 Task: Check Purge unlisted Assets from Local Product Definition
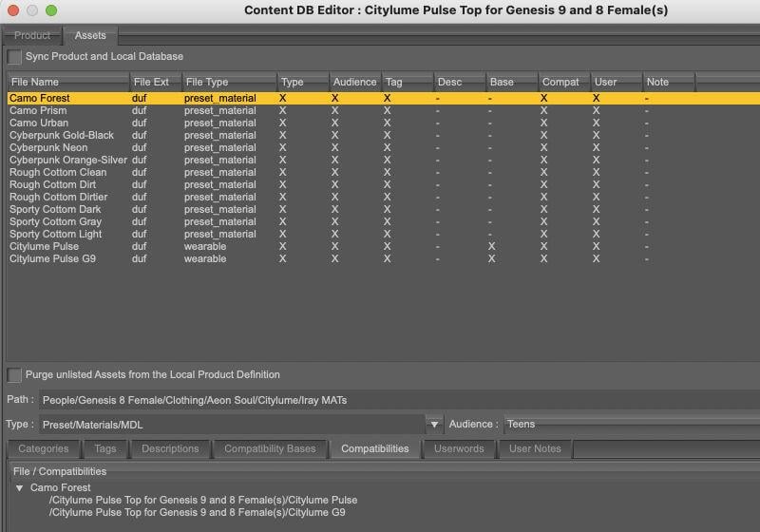(14, 374)
